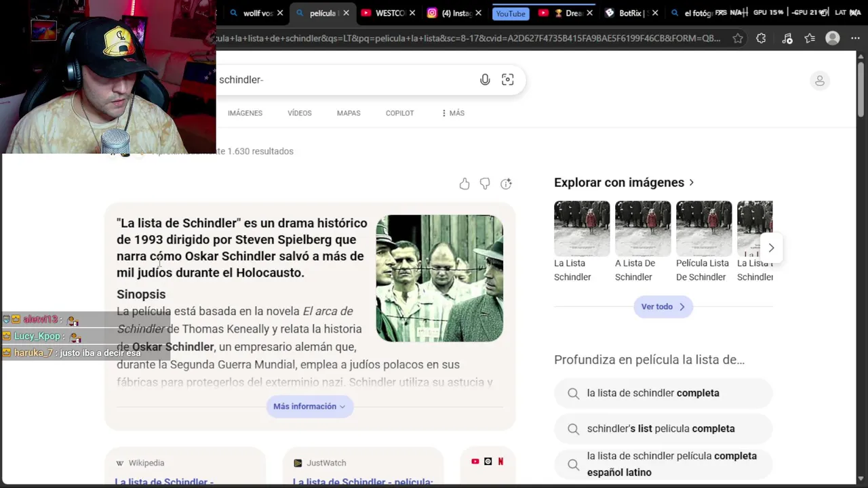This screenshot has width=868, height=488.
Task: Close the 'Drea' YouTube tab
Action: click(589, 13)
